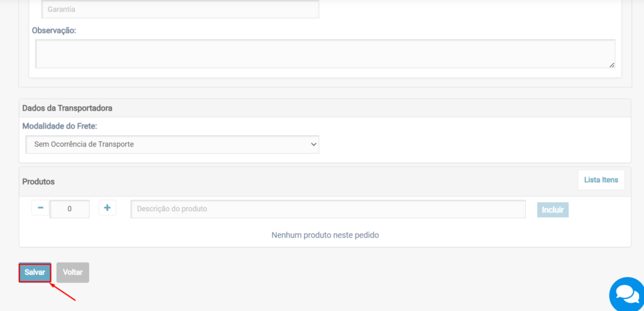Click the freight dropdown chevron arrow
Image resolution: width=644 pixels, height=311 pixels.
pos(314,145)
